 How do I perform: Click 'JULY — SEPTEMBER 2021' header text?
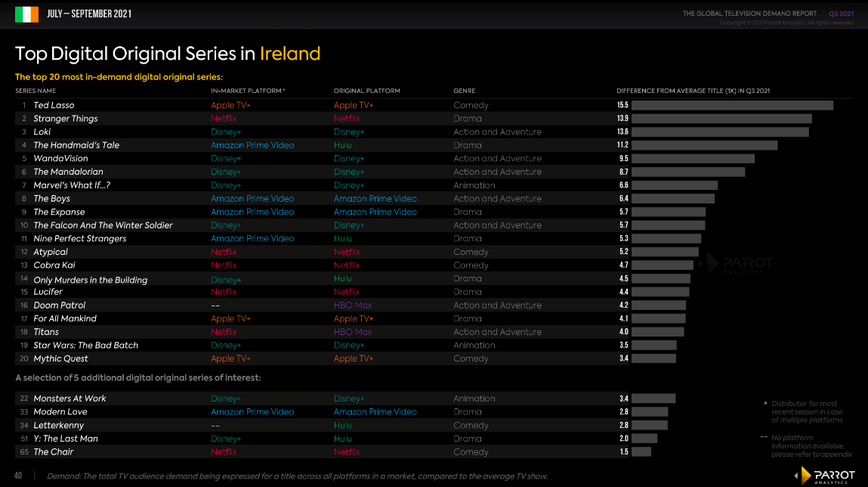click(89, 14)
